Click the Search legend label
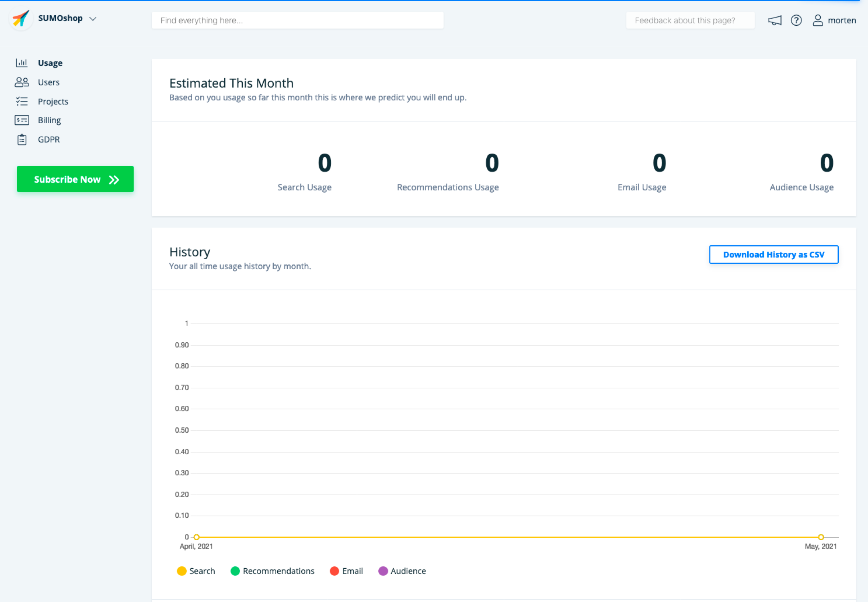 pos(202,571)
